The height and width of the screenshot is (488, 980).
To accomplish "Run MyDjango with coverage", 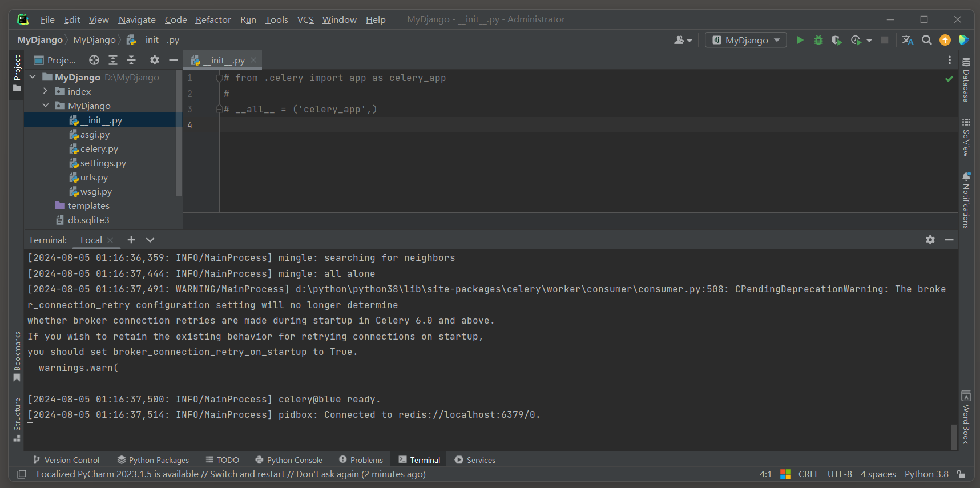I will point(837,40).
